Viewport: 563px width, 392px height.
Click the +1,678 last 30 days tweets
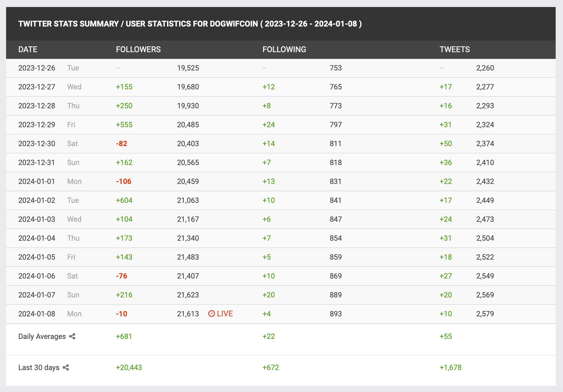[x=450, y=367]
